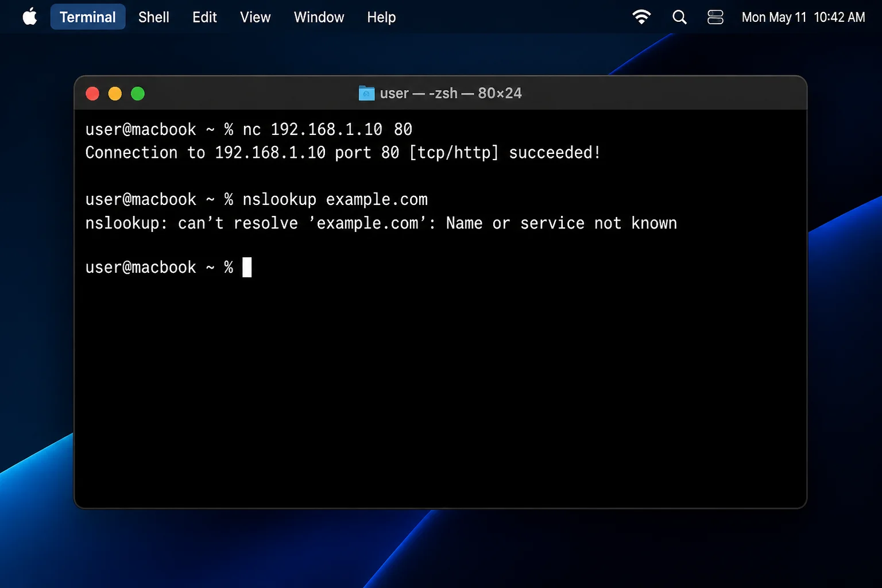882x588 pixels.
Task: Click the 'nslookup example.com' command line
Action: tap(257, 200)
